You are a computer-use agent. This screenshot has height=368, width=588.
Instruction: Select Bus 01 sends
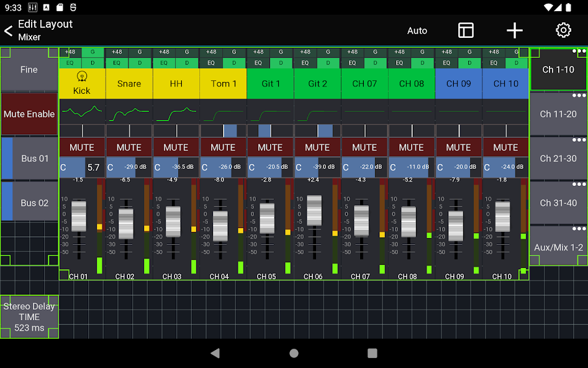pos(29,159)
